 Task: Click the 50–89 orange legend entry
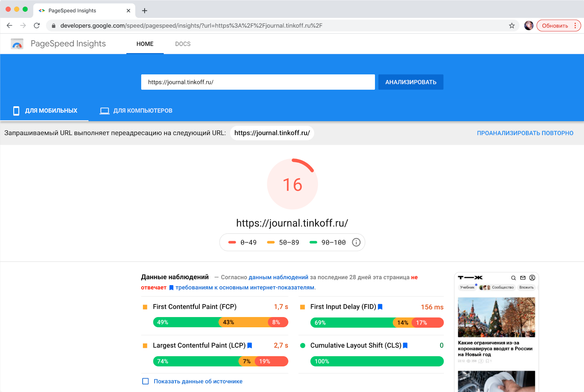pos(283,242)
